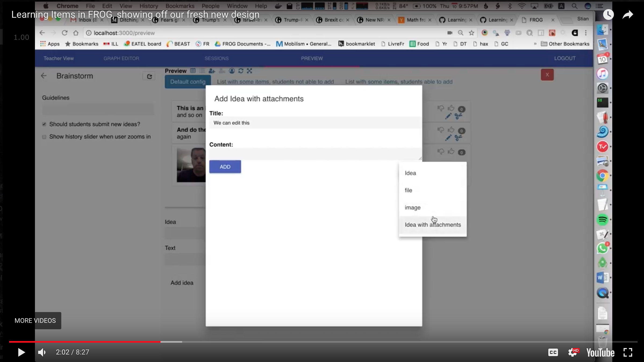Viewport: 644px width, 362px height.
Task: Click back arrow beside Brainstorm
Action: pyautogui.click(x=44, y=76)
